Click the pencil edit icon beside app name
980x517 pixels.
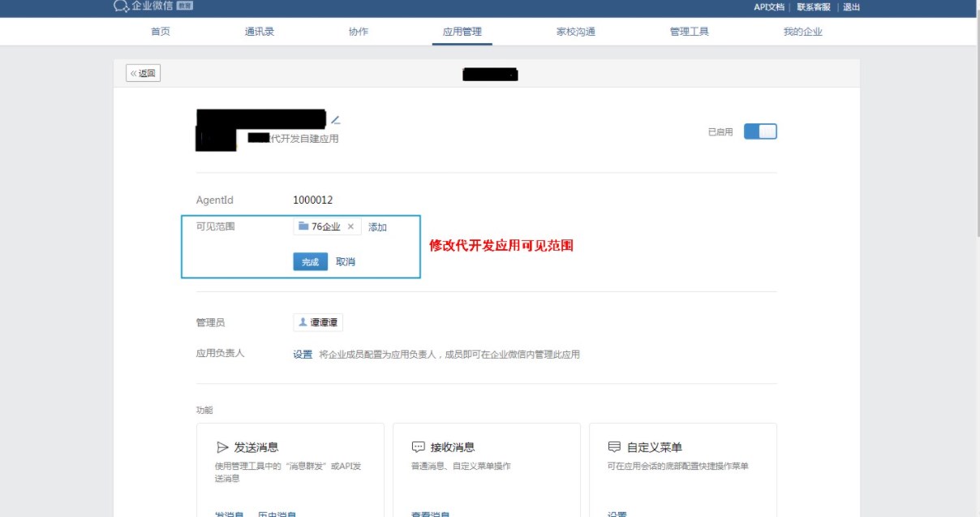(335, 120)
